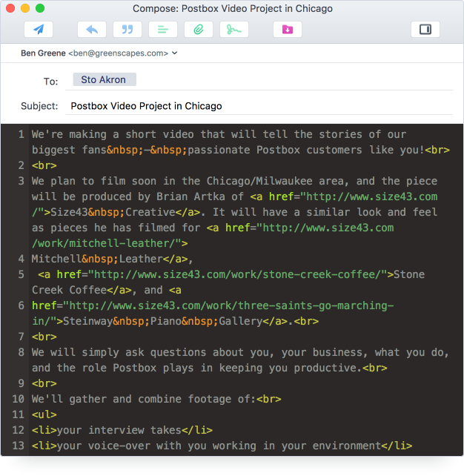Image resolution: width=464 pixels, height=476 pixels.
Task: Open the text formatting lines icon
Action: (163, 30)
